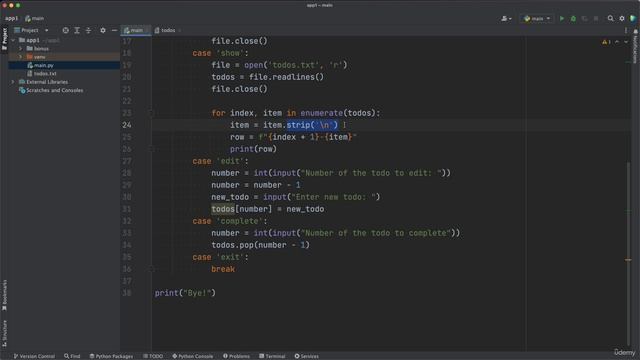Open the TODO tool window
The width and height of the screenshot is (640, 360).
[x=153, y=356]
